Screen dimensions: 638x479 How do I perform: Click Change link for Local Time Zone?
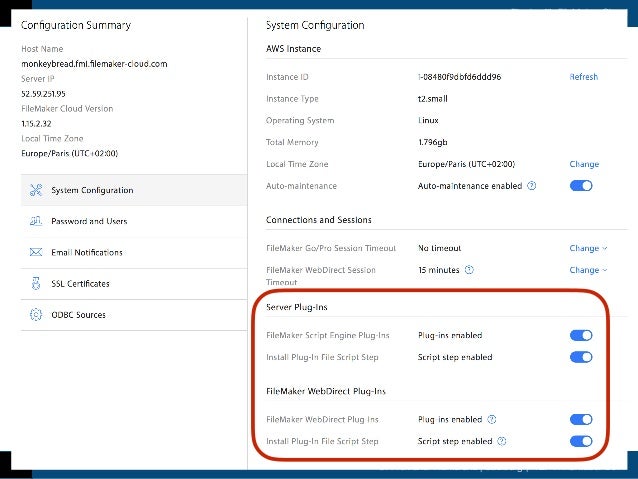[x=584, y=164]
